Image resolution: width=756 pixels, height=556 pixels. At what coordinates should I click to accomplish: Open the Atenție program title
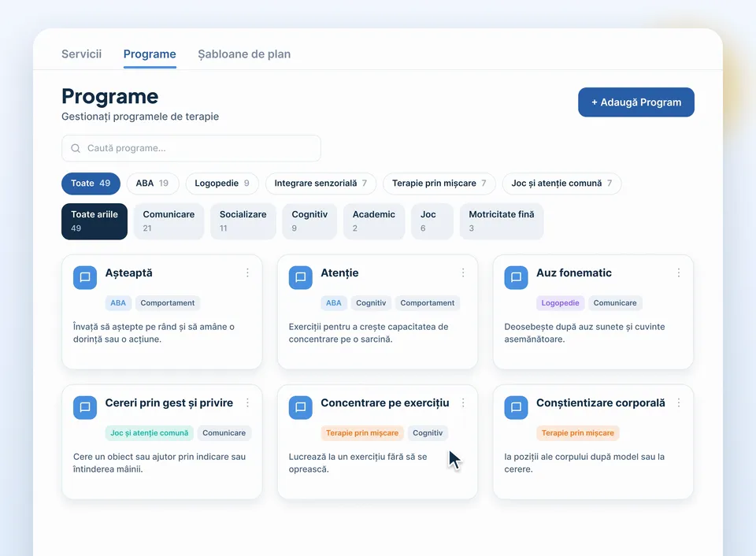(339, 273)
